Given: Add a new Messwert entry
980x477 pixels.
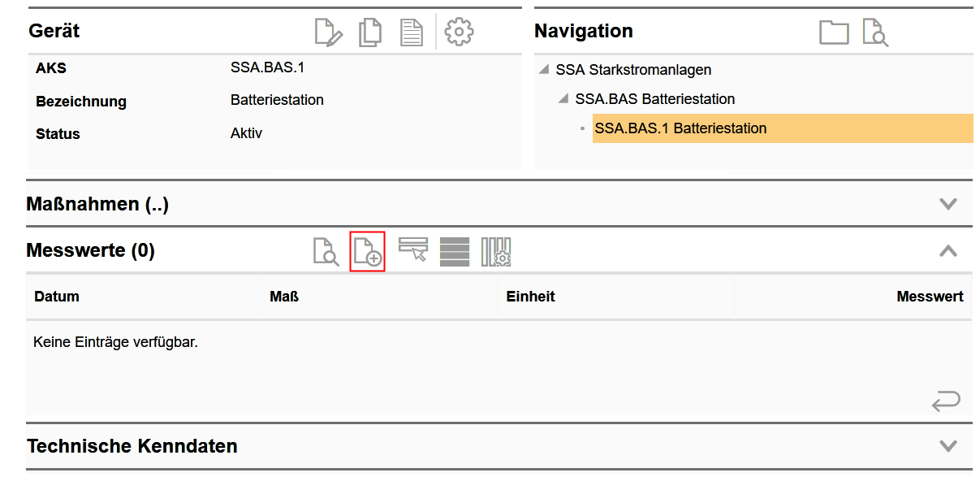Looking at the screenshot, I should click(x=367, y=251).
